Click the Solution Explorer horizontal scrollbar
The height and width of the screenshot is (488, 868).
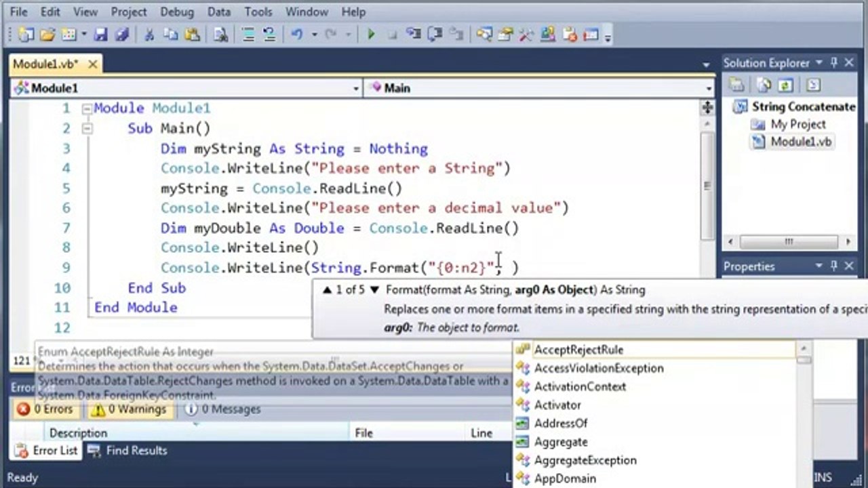click(x=789, y=241)
